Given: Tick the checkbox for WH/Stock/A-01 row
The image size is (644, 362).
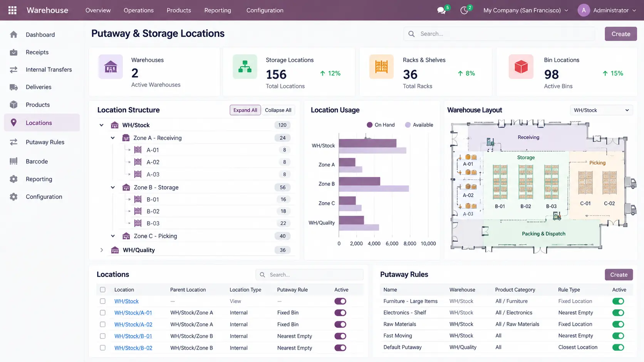Looking at the screenshot, I should pos(102,313).
